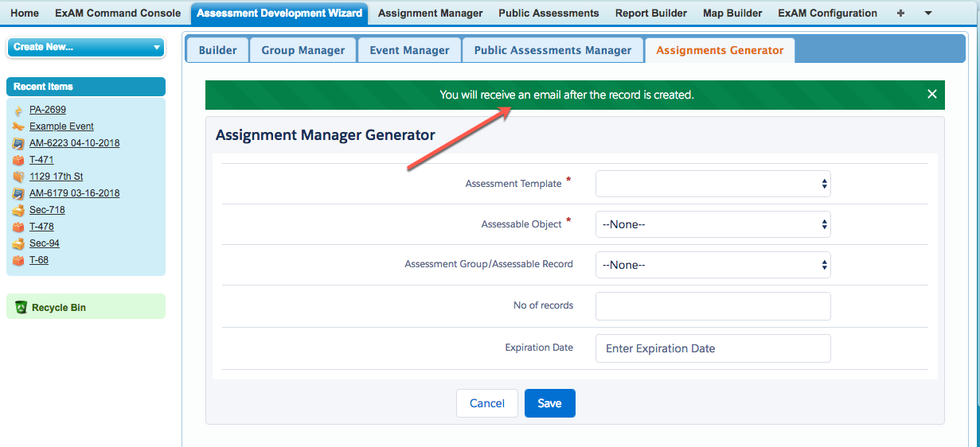Open the Sec-94 recent item link

click(x=45, y=243)
